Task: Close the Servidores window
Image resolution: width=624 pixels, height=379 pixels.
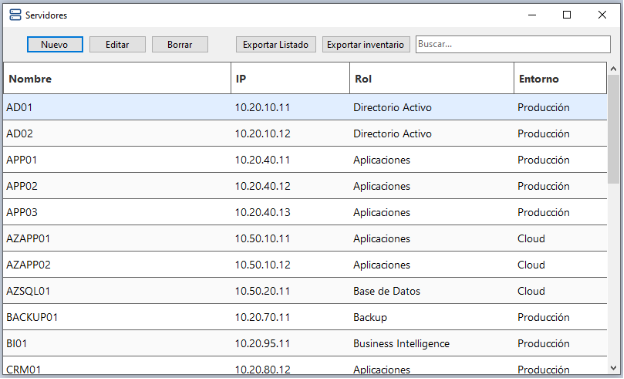Action: click(602, 15)
